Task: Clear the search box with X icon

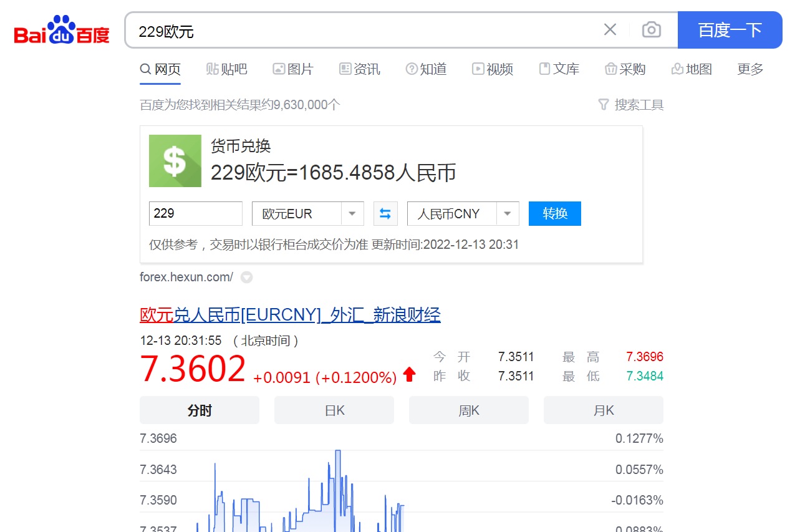Action: point(610,29)
